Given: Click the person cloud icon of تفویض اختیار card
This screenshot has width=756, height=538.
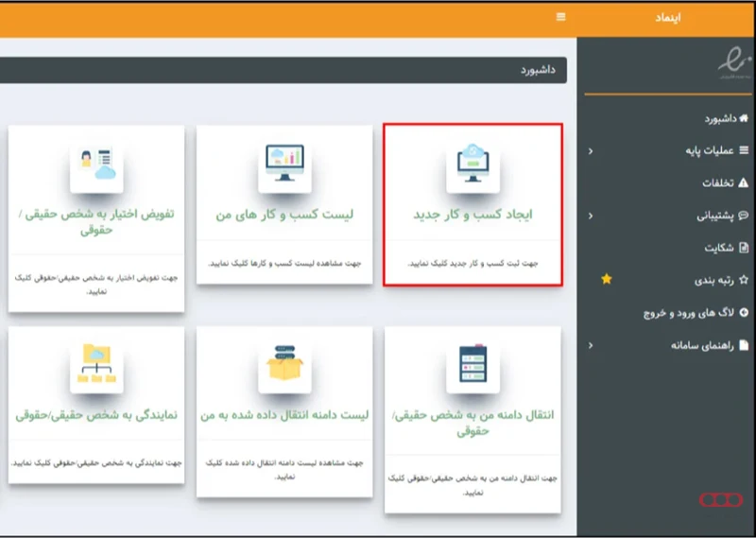Looking at the screenshot, I should tap(97, 165).
